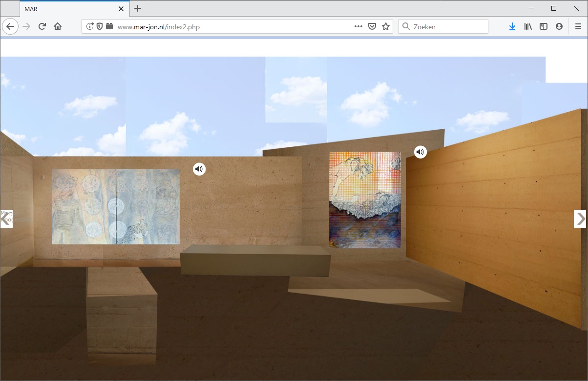
Task: Reload the current page
Action: pyautogui.click(x=42, y=27)
